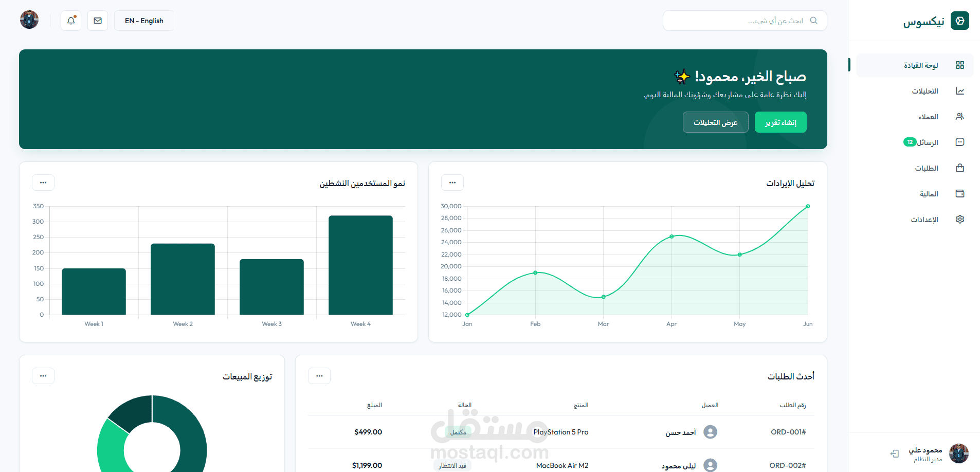Click the finance wallet icon in sidebar
980x472 pixels.
pyautogui.click(x=960, y=194)
